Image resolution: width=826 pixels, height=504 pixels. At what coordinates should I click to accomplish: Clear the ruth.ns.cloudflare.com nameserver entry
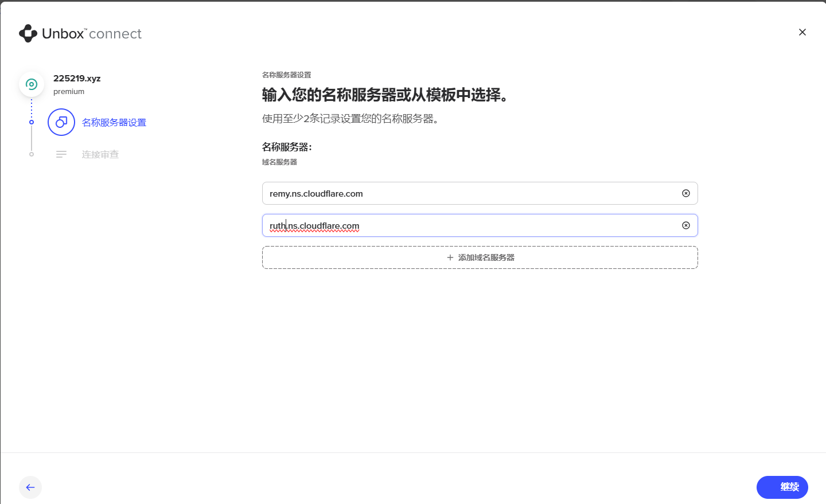685,225
